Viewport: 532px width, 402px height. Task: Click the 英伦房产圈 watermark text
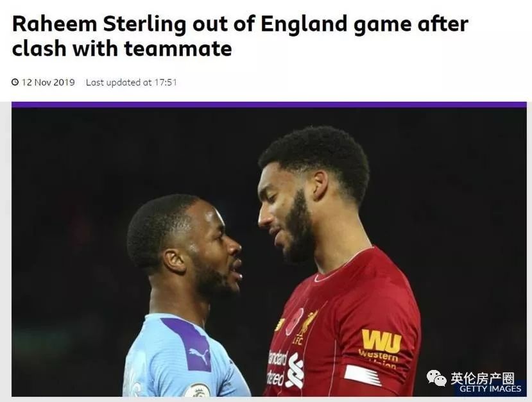pyautogui.click(x=483, y=378)
